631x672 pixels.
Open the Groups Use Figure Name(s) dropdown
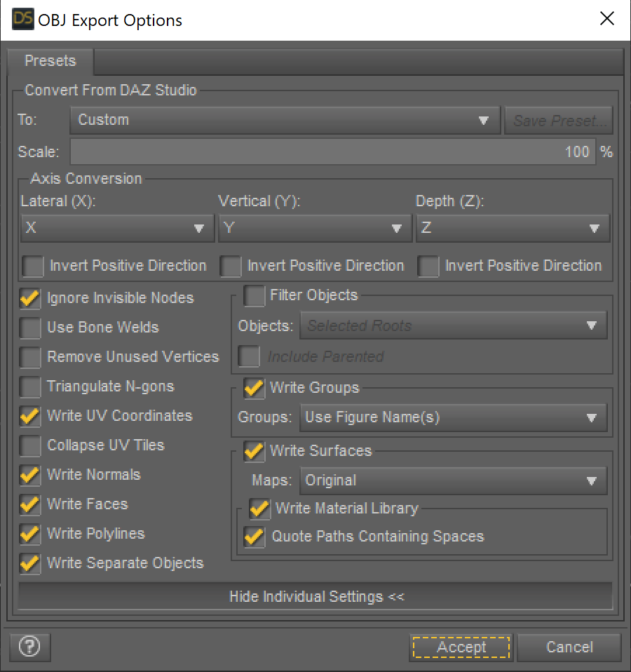(x=453, y=417)
